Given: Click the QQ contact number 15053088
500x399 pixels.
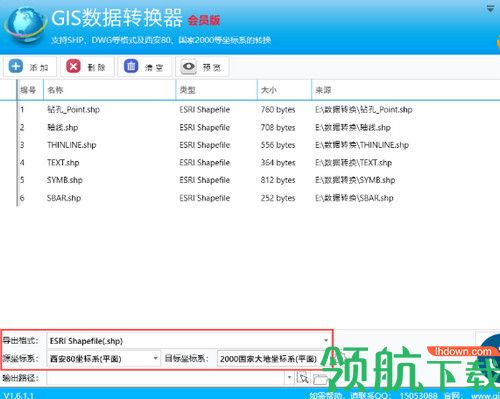Looking at the screenshot, I should tap(419, 395).
